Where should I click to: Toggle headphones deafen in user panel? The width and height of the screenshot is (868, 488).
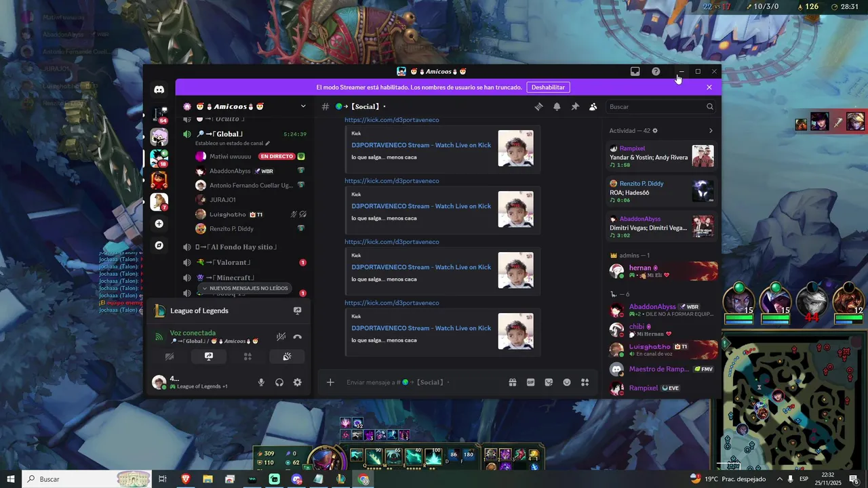click(x=279, y=382)
